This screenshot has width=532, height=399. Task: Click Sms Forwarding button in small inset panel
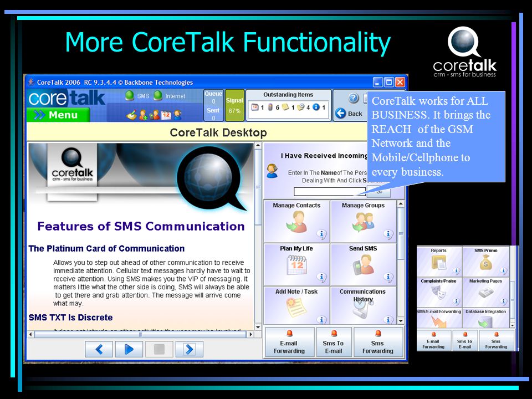496,340
